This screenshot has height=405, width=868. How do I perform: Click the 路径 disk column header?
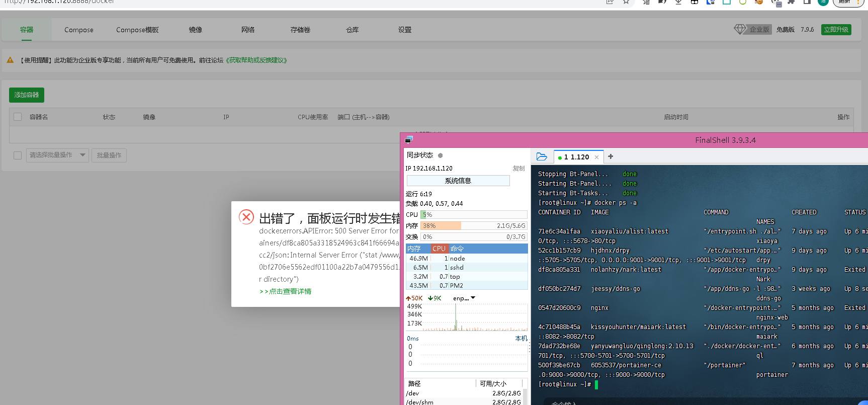(x=414, y=383)
